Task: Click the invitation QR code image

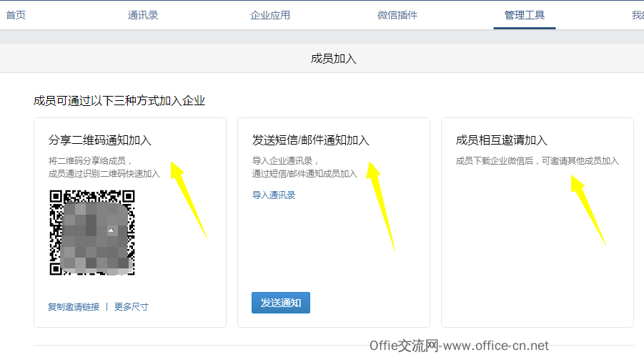Action: click(92, 233)
